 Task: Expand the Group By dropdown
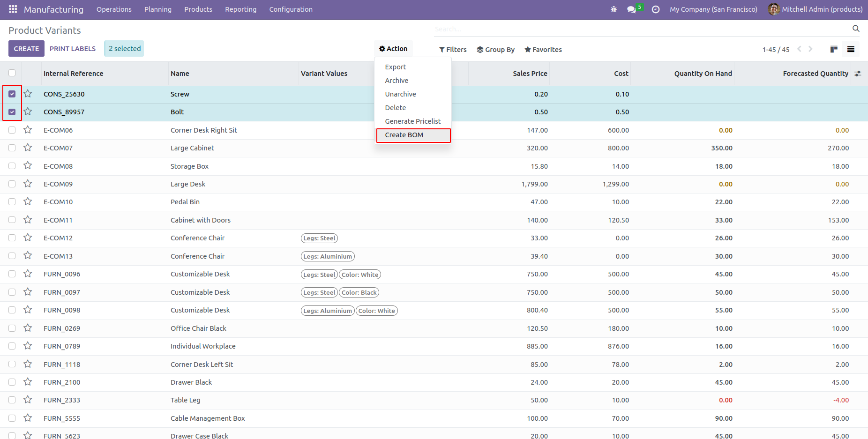pos(495,50)
